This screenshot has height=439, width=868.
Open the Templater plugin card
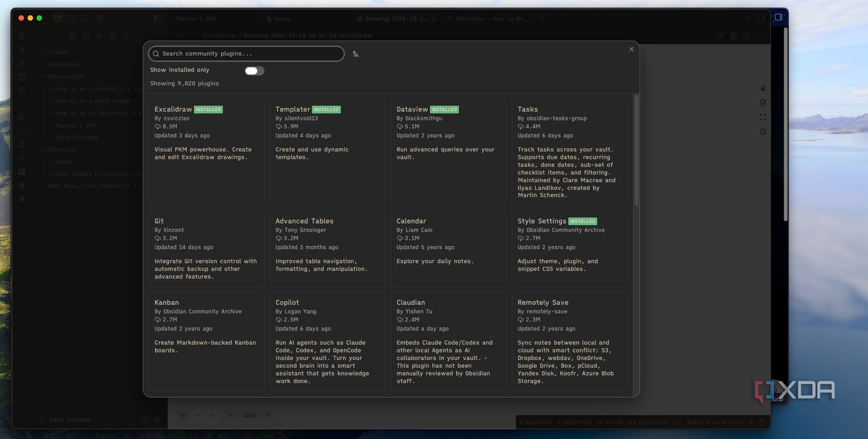coord(327,152)
